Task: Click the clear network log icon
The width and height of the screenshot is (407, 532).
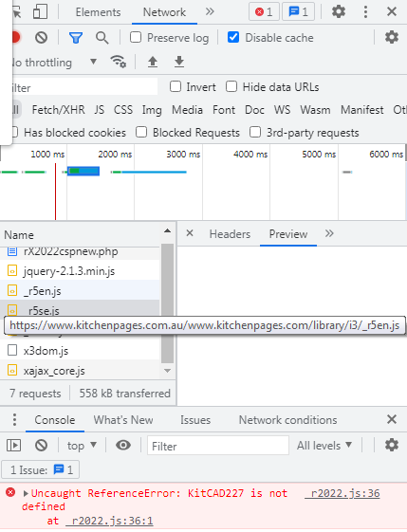Action: [x=41, y=37]
